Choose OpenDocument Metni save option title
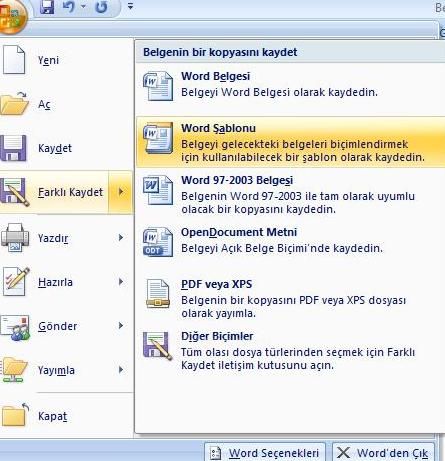 [239, 232]
